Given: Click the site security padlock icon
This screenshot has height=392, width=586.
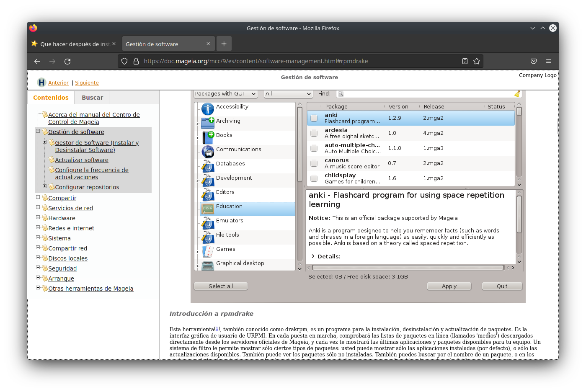Looking at the screenshot, I should tap(136, 61).
